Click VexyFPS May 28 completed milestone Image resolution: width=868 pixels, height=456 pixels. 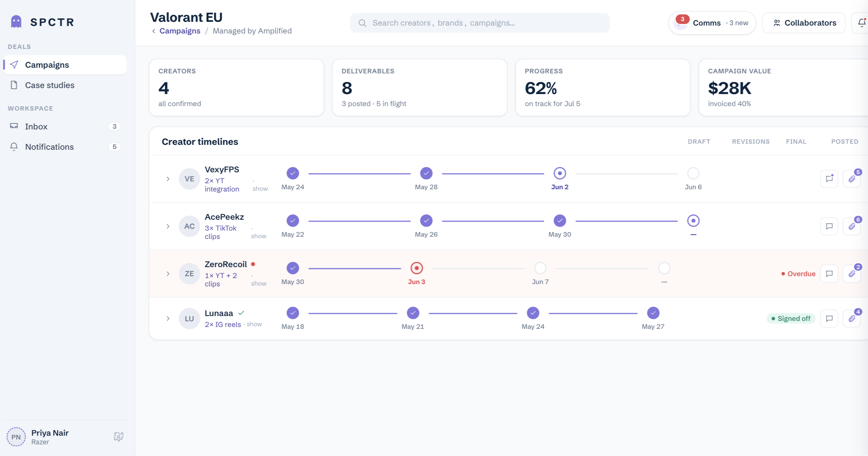click(x=426, y=173)
